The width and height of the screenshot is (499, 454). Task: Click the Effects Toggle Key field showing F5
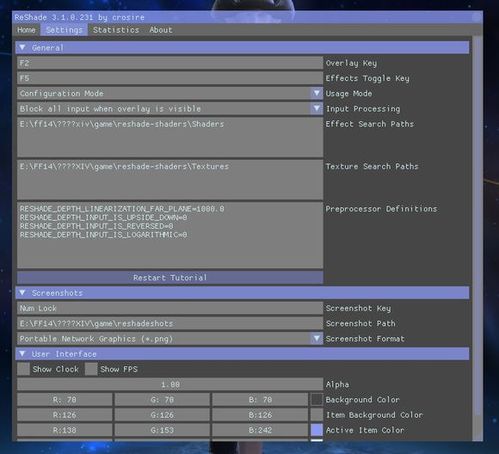click(x=170, y=78)
